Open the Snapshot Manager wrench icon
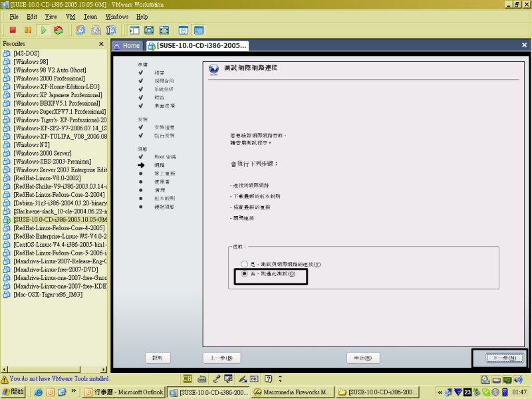The height and width of the screenshot is (399, 532). [111, 30]
